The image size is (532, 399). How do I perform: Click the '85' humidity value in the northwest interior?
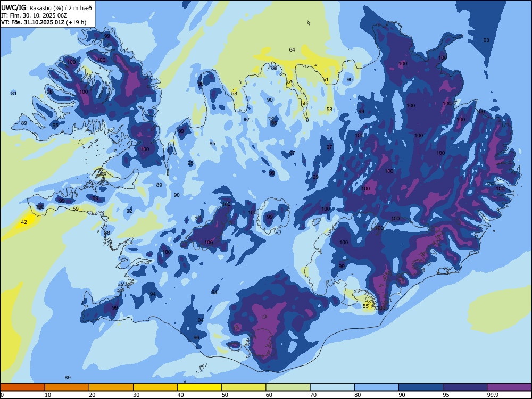tap(212, 144)
